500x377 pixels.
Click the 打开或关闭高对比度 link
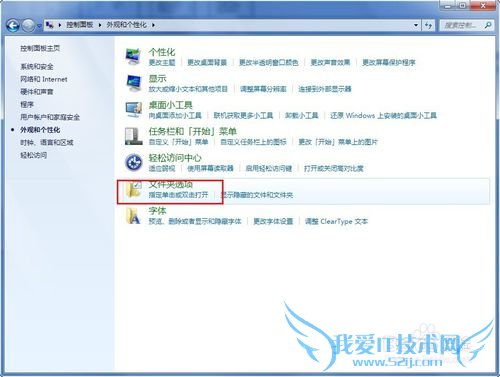tap(334, 168)
